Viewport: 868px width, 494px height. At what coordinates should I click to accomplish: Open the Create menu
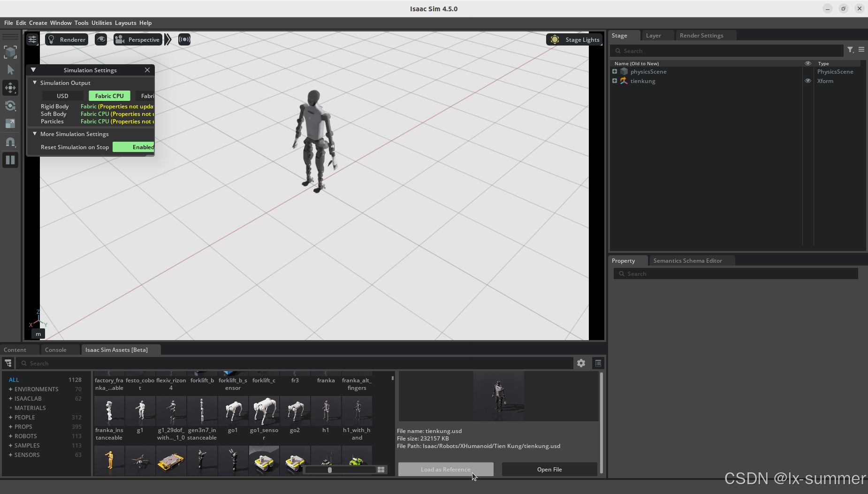point(38,23)
